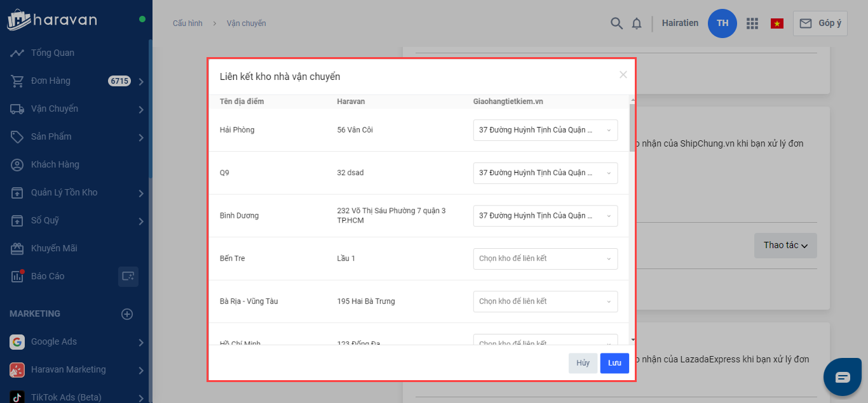
Task: Click the search magnifier icon
Action: click(x=616, y=23)
